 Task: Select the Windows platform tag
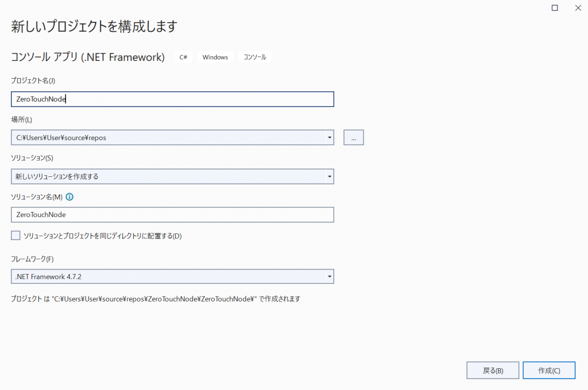pyautogui.click(x=215, y=57)
